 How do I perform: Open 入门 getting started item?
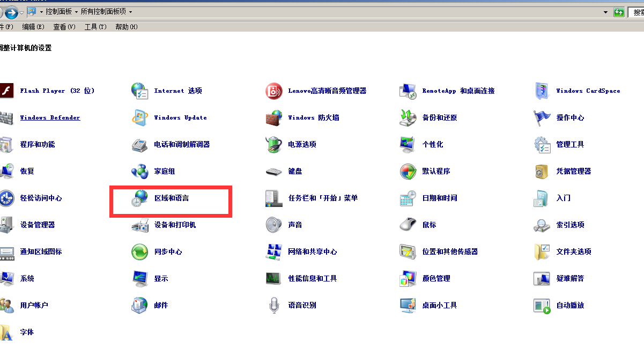point(552,198)
